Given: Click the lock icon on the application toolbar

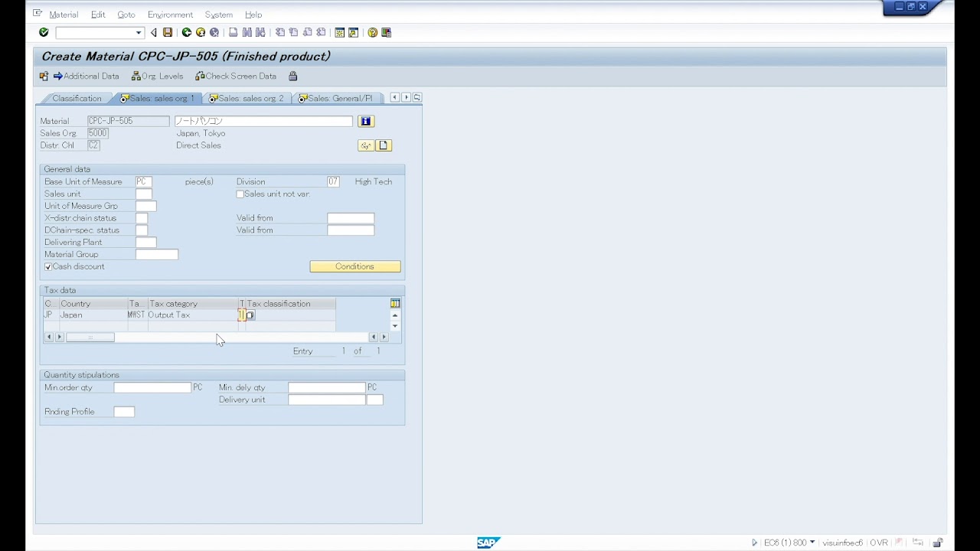Looking at the screenshot, I should click(x=292, y=76).
